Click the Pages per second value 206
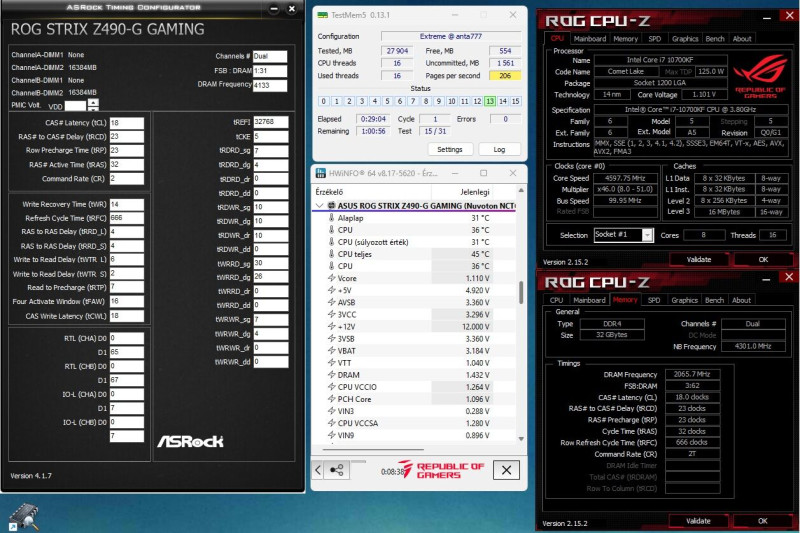This screenshot has width=800, height=533. pos(505,75)
